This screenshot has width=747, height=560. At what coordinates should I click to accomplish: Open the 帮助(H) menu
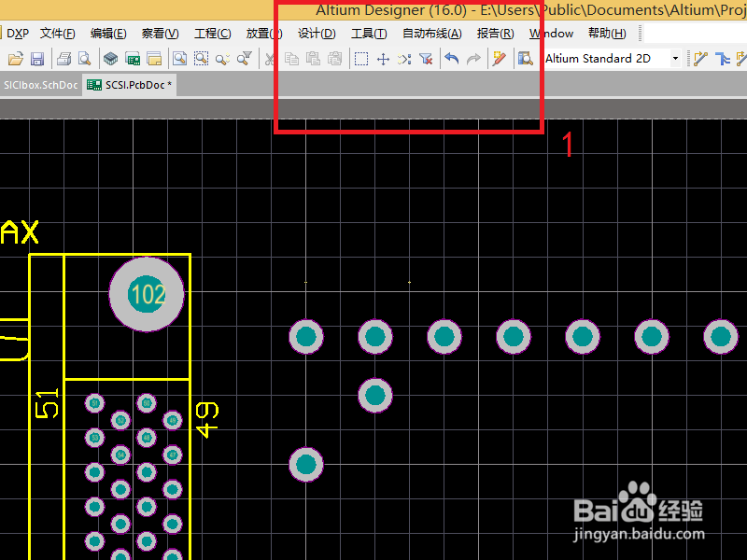tap(607, 34)
